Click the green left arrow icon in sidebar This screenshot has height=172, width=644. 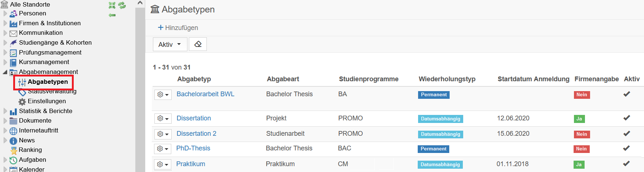(112, 15)
